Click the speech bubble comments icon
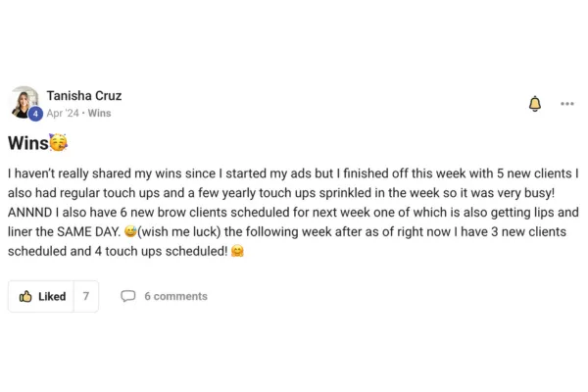This screenshot has width=588, height=392. pos(127,296)
